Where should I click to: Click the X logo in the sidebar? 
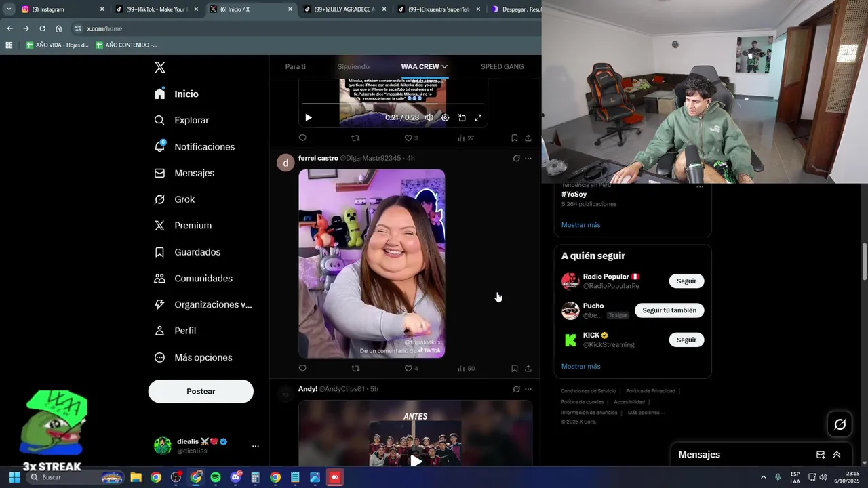(x=160, y=67)
